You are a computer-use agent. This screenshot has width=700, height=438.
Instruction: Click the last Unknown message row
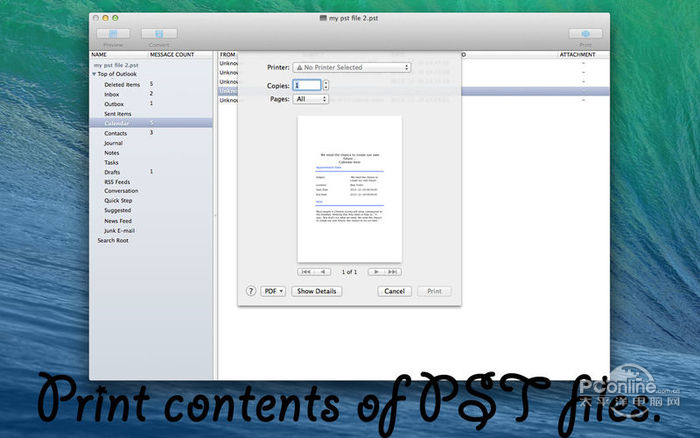point(413,100)
